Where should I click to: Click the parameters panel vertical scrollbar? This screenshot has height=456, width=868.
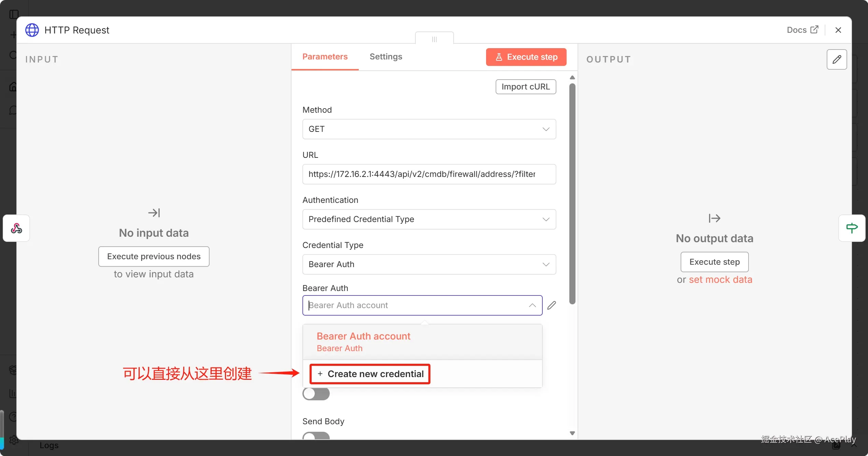[572, 193]
